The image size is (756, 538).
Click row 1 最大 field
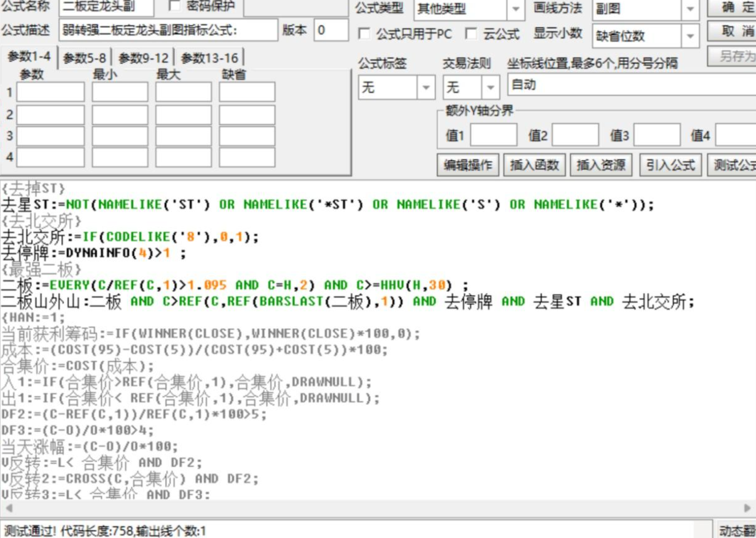tap(184, 92)
